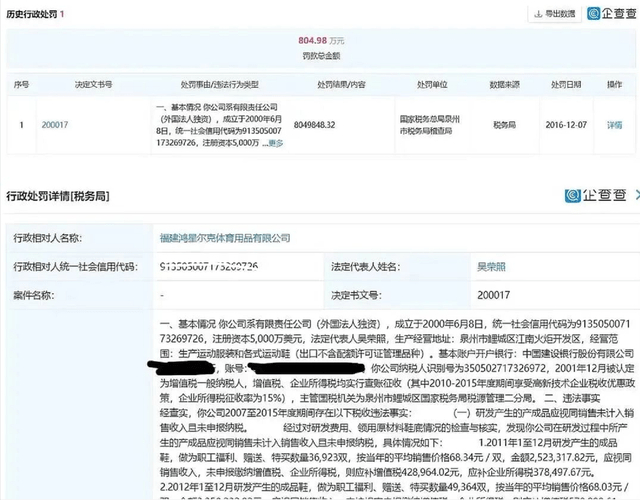Image resolution: width=640 pixels, height=500 pixels.
Task: Click the download icon in 导出数据 button
Action: [538, 14]
